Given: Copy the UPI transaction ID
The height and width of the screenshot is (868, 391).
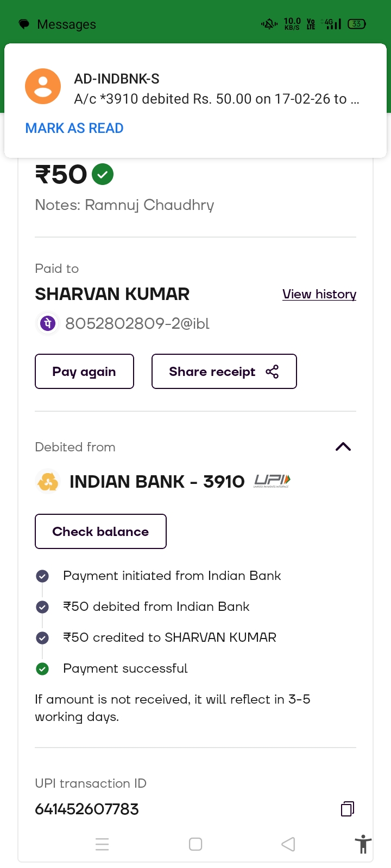Looking at the screenshot, I should pyautogui.click(x=348, y=809).
